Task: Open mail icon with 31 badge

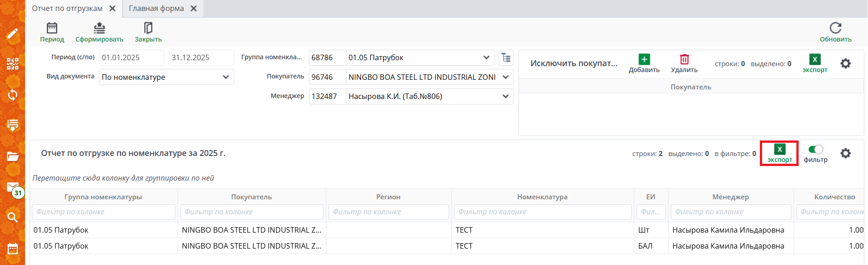Action: coord(13,187)
